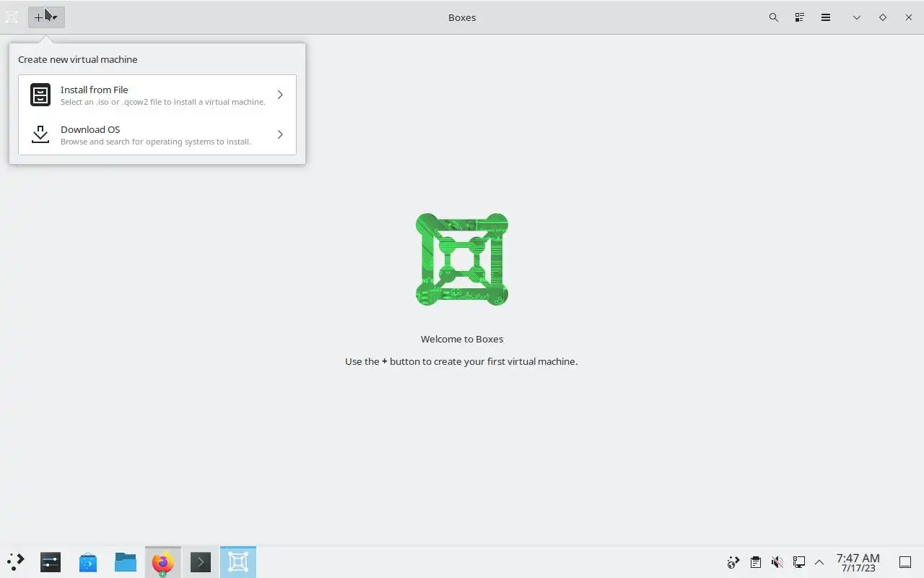Open Firefox from the taskbar
The width and height of the screenshot is (924, 578).
(x=163, y=562)
